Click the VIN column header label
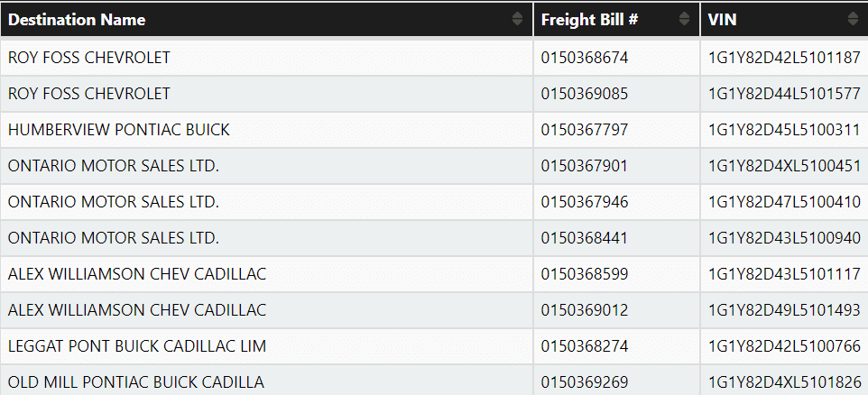868x395 pixels. click(x=722, y=19)
